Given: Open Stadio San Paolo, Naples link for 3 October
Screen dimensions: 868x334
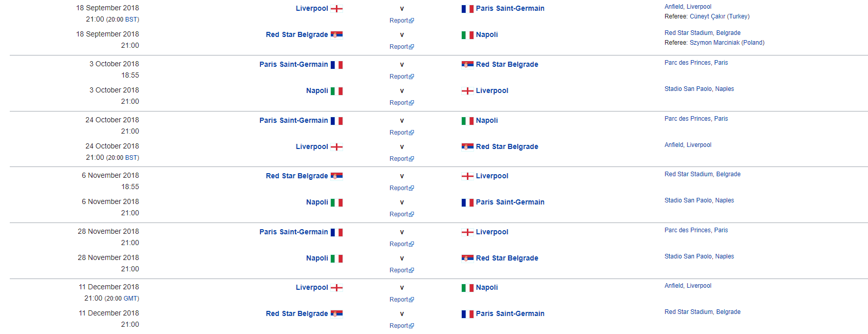Looking at the screenshot, I should (699, 89).
